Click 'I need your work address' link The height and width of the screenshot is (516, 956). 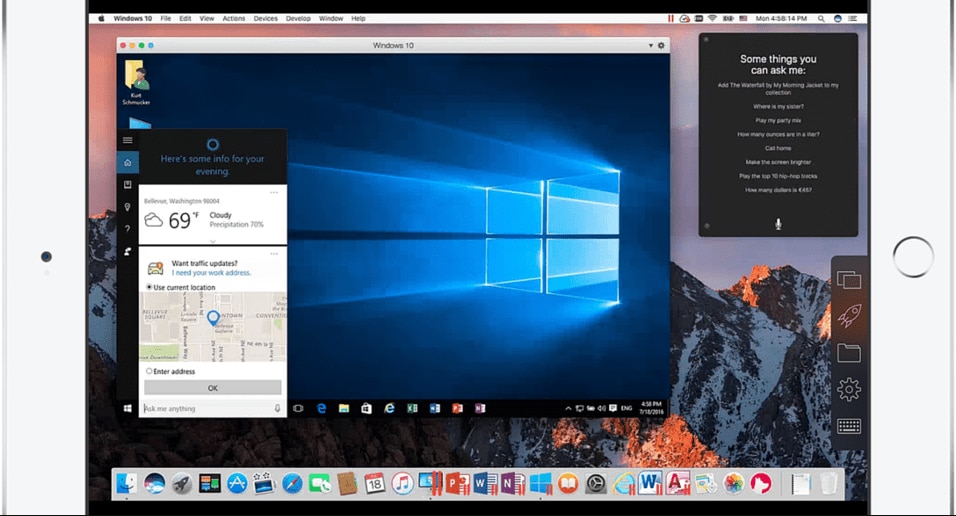point(211,273)
